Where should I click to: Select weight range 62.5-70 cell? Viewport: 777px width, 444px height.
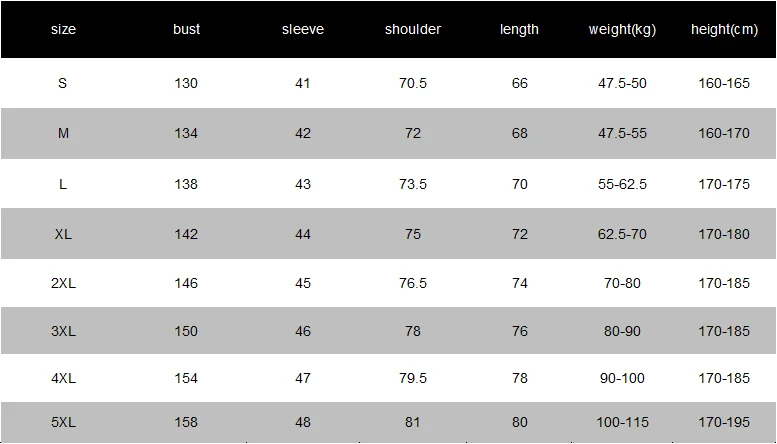click(622, 234)
